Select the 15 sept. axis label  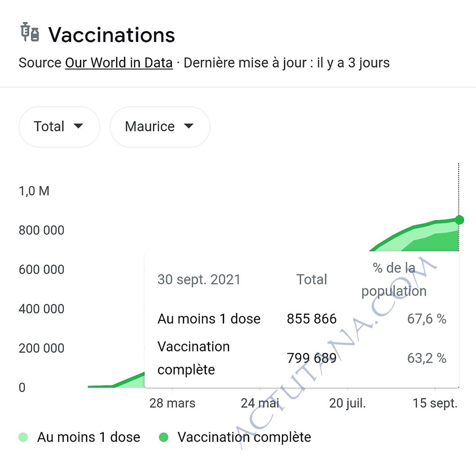435,403
